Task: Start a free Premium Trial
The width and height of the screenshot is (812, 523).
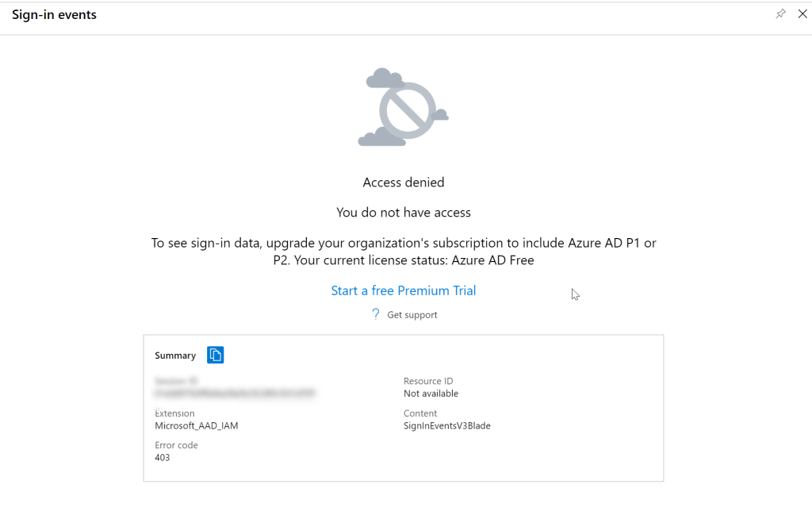Action: coord(403,290)
